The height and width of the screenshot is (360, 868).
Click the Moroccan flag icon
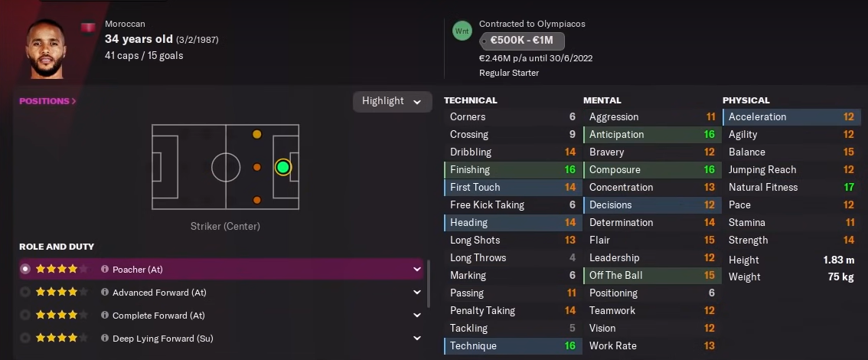[89, 28]
